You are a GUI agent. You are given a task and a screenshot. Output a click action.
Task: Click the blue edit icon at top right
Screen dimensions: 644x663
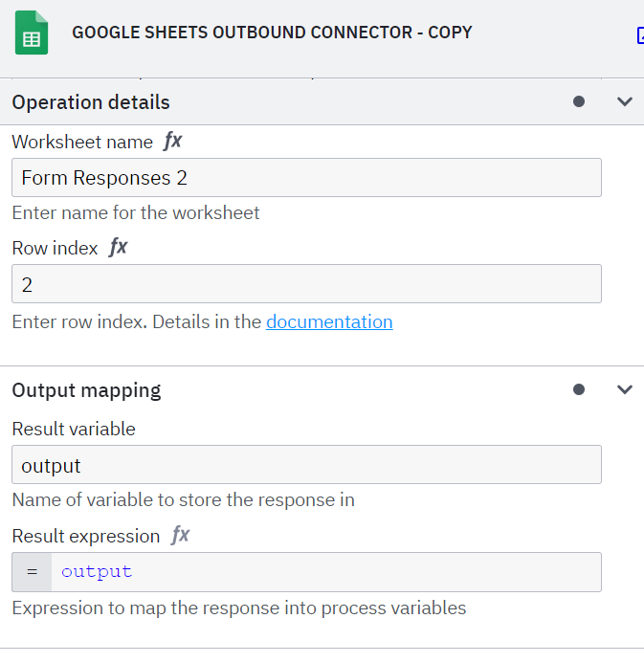(640, 35)
